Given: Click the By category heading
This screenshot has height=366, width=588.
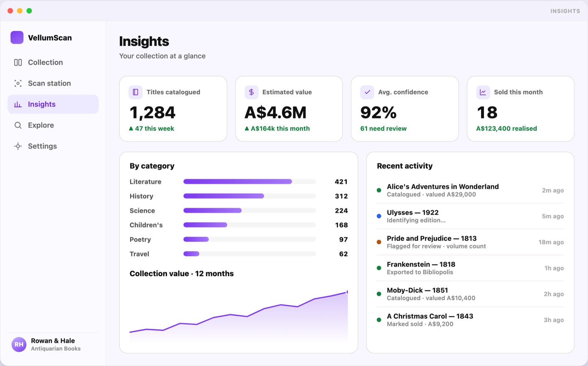Looking at the screenshot, I should click(152, 166).
